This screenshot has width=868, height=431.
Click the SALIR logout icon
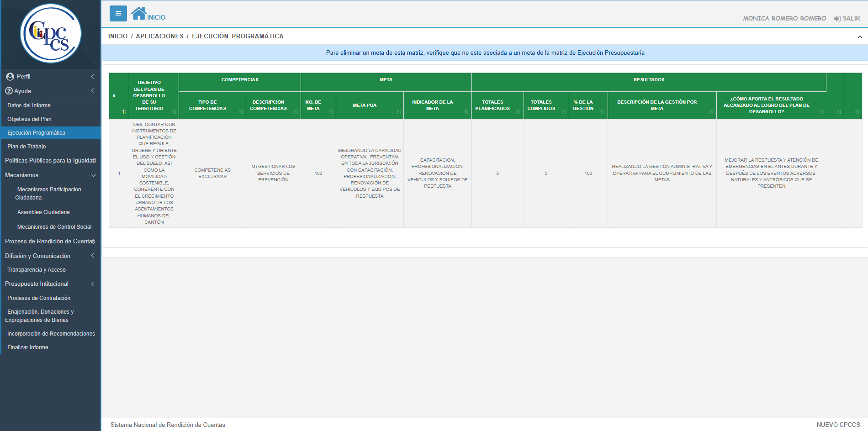(x=837, y=19)
